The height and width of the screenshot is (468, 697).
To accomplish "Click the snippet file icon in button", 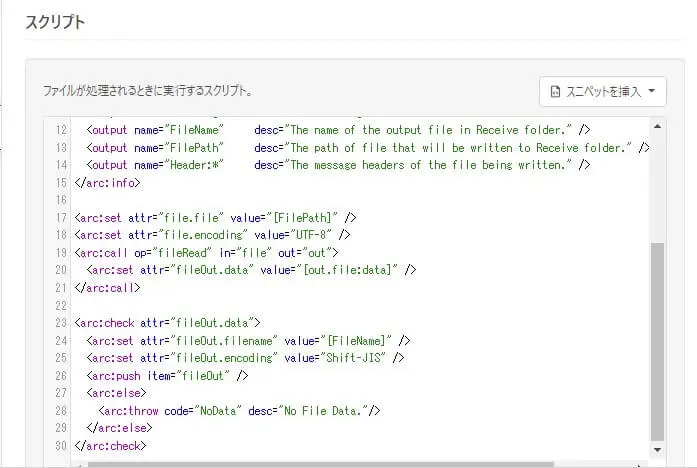I will 555,92.
